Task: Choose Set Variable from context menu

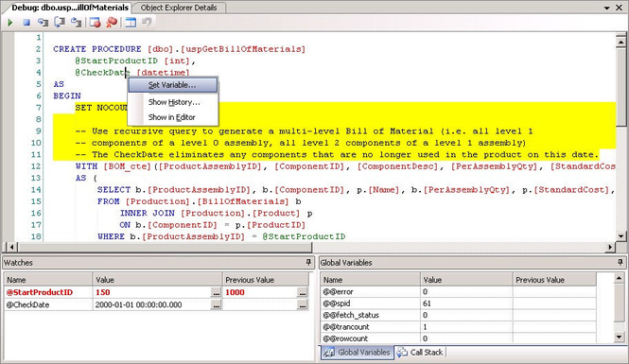Action: pyautogui.click(x=173, y=85)
